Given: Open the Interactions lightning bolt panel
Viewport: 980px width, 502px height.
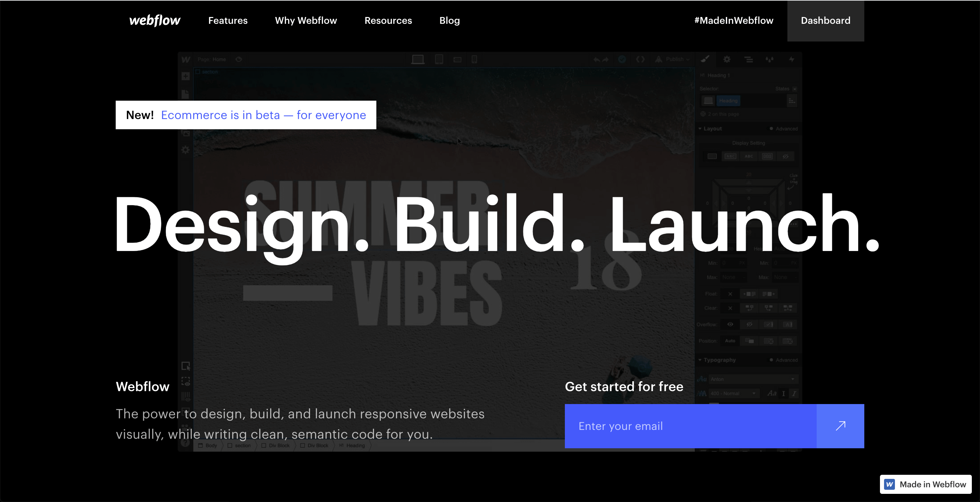Looking at the screenshot, I should [792, 59].
